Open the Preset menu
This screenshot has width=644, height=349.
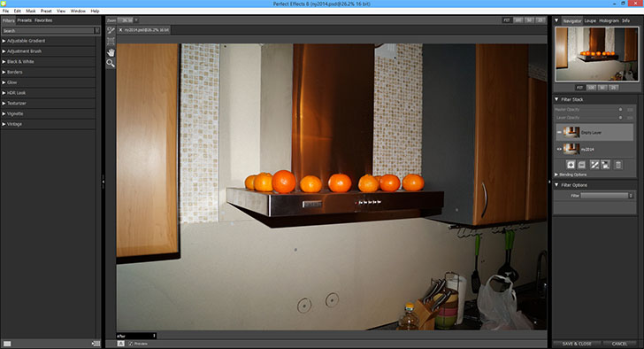coord(46,12)
